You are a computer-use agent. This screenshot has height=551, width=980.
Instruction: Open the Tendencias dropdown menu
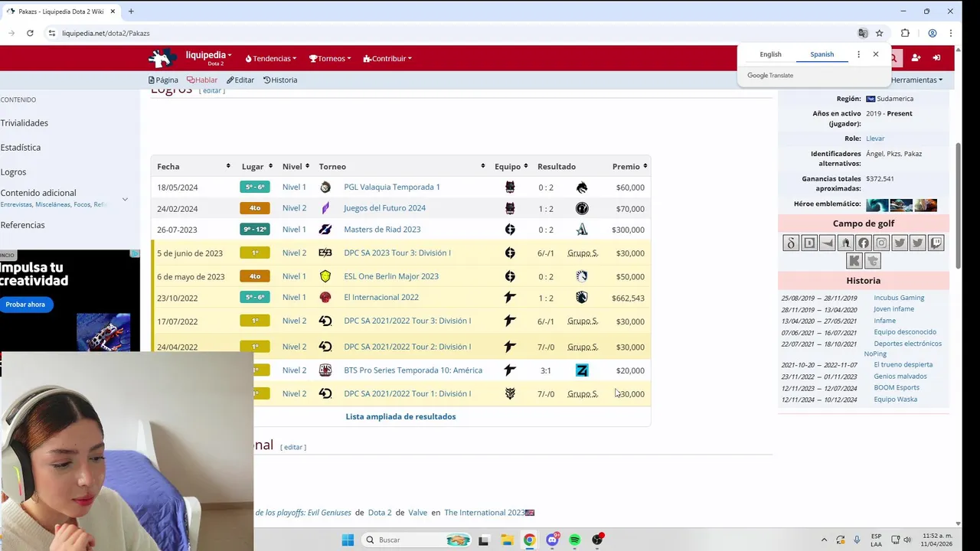[271, 58]
